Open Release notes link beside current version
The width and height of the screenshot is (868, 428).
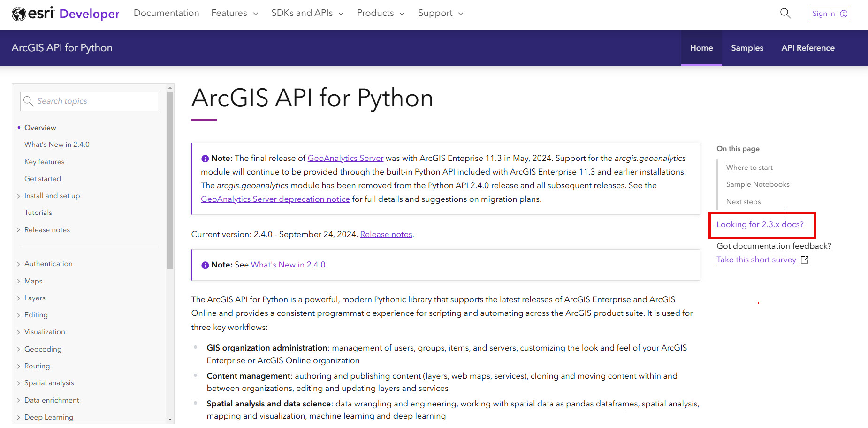[386, 234]
